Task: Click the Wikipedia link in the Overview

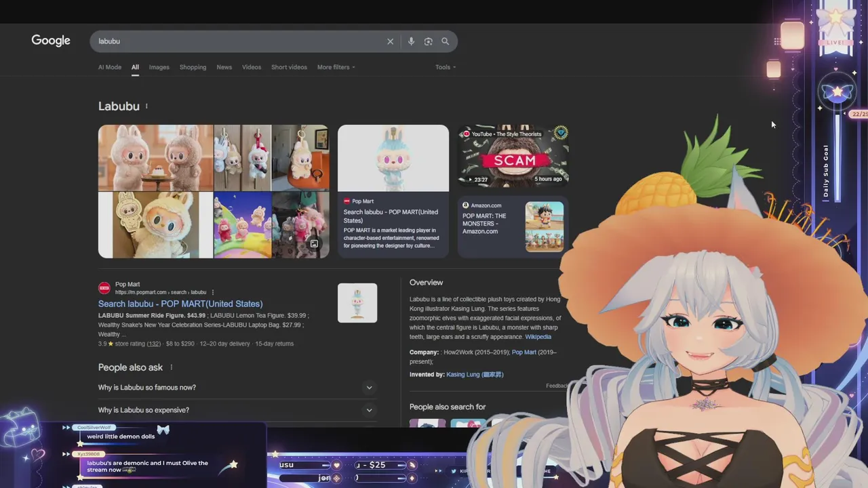Action: [x=538, y=337]
